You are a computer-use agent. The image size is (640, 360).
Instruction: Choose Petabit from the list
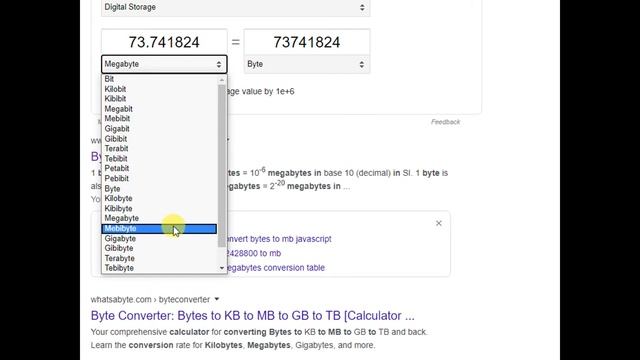pos(160,169)
